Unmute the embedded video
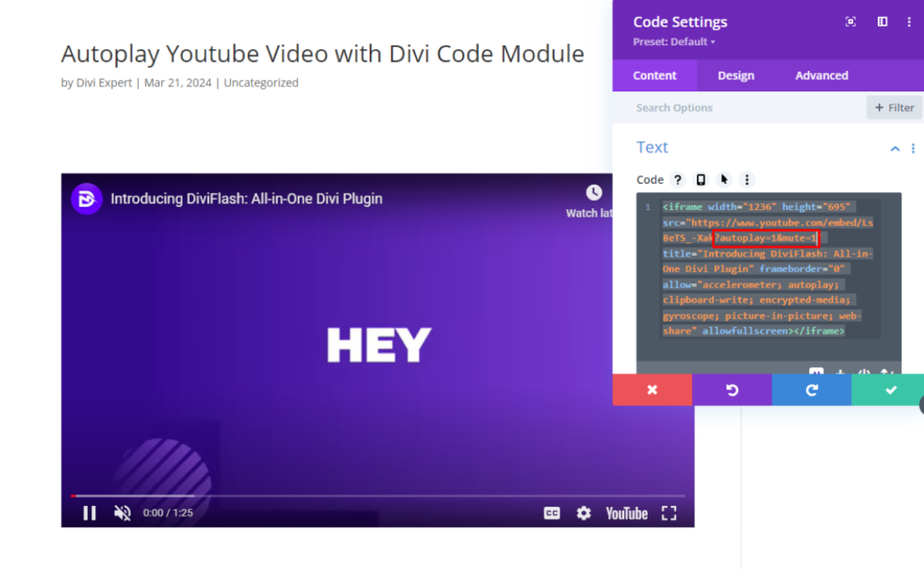 pyautogui.click(x=122, y=513)
